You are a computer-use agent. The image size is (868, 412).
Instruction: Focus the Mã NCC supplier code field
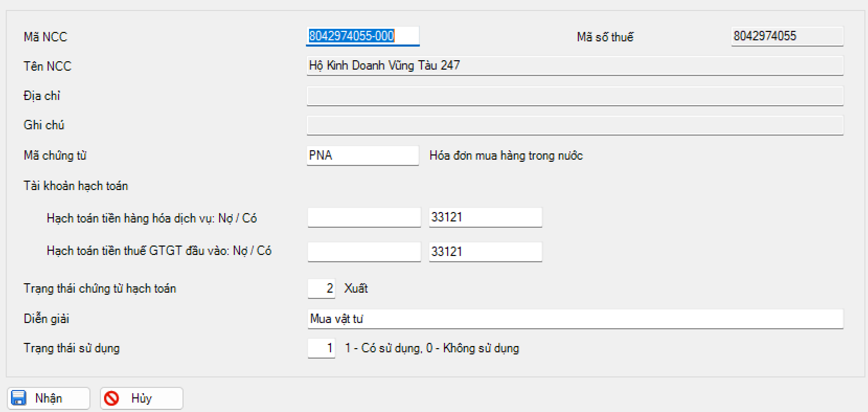[x=362, y=36]
